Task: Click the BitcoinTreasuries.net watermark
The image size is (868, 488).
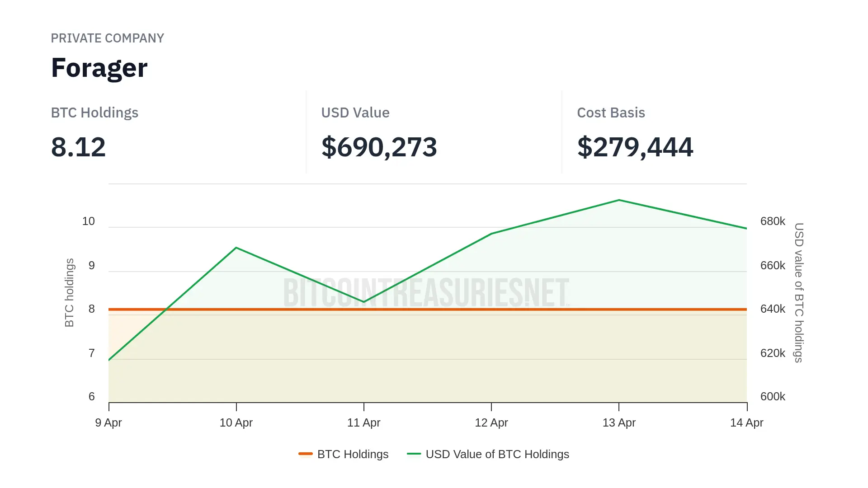Action: pyautogui.click(x=426, y=292)
